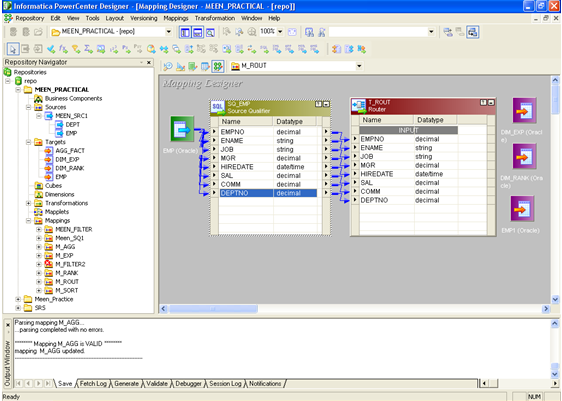Choose the Sigma Aggregator transformation icon
The width and height of the screenshot is (562, 401).
click(x=88, y=48)
